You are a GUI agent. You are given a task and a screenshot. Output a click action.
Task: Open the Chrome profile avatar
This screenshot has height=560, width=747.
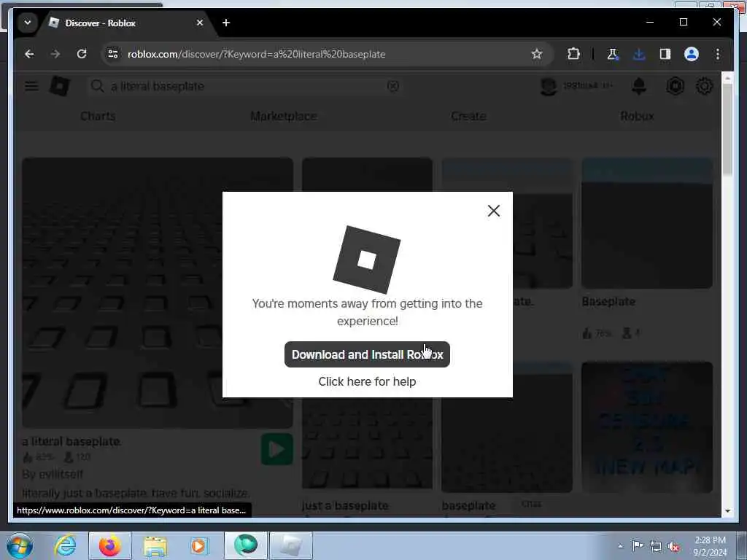tap(692, 54)
